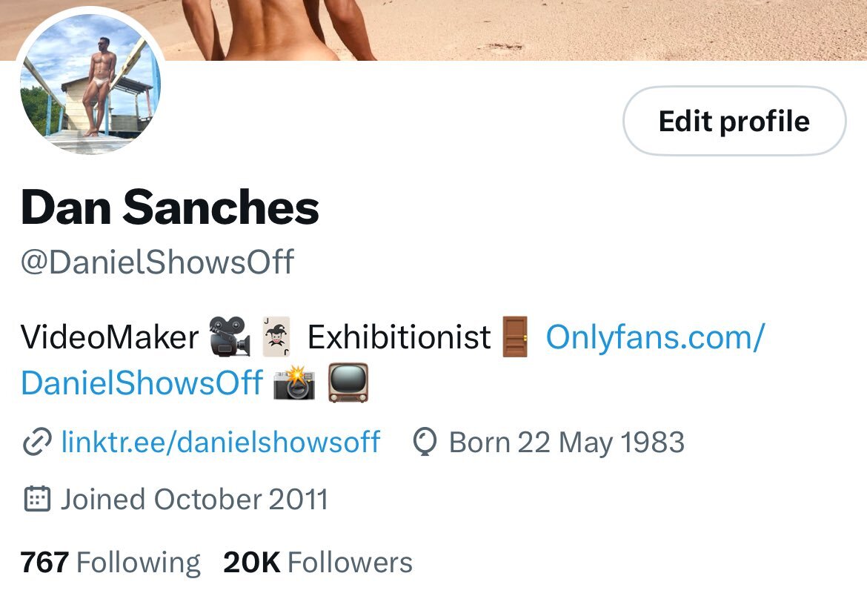Click the door emoji after Exhibitionist
Image resolution: width=867 pixels, height=616 pixels.
[515, 337]
